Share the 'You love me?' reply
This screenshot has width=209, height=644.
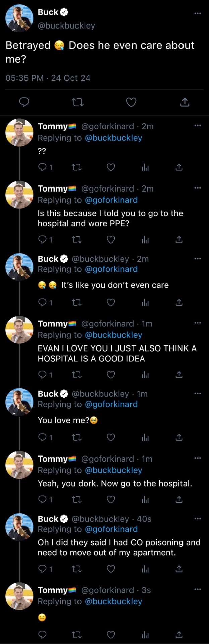[179, 437]
